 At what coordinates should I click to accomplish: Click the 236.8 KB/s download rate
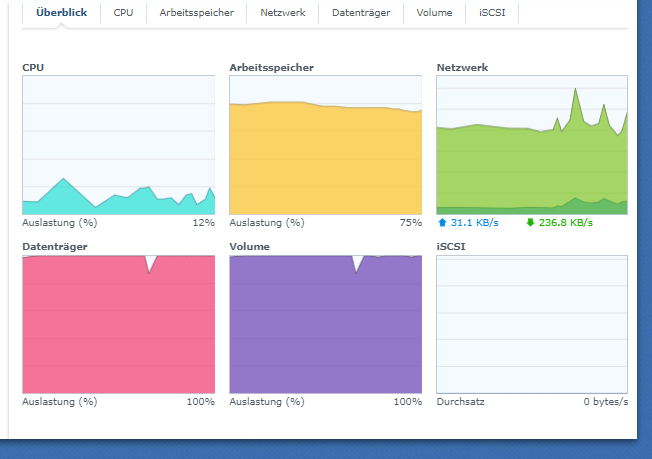pyautogui.click(x=565, y=223)
